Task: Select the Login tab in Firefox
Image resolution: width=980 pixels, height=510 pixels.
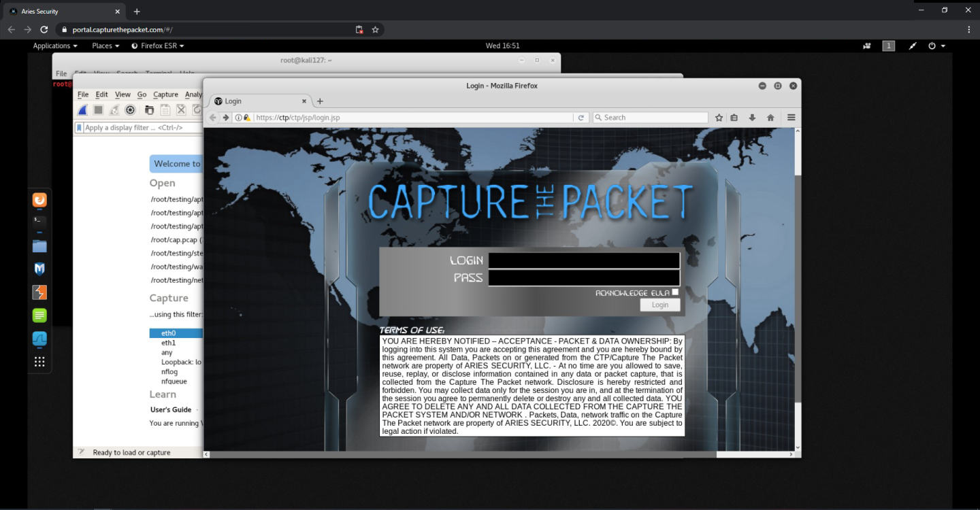Action: coord(259,101)
